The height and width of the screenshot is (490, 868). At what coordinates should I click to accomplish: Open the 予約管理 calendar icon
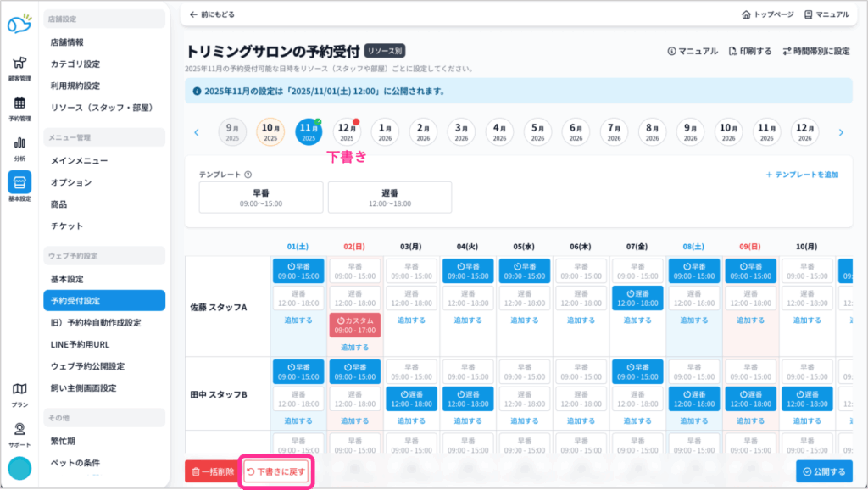coord(19,104)
